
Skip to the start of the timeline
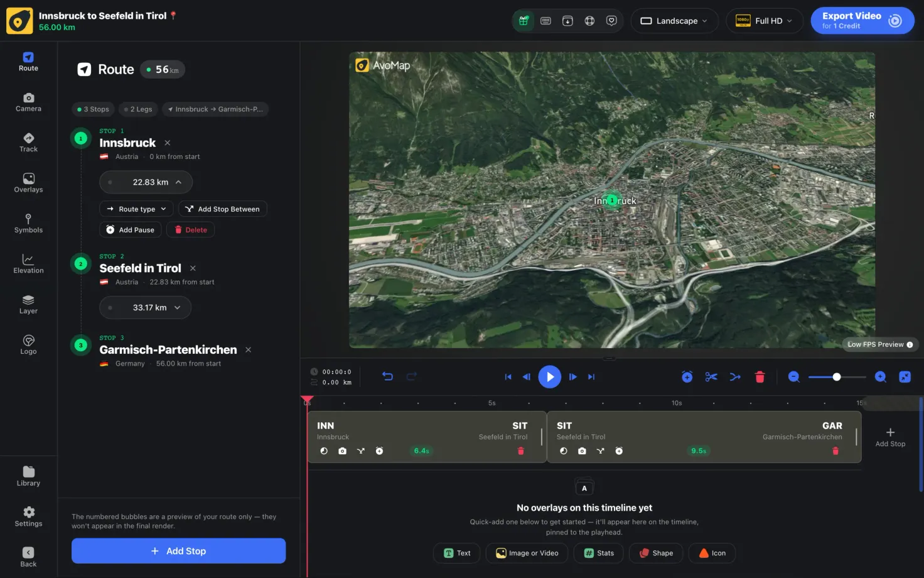tap(508, 377)
